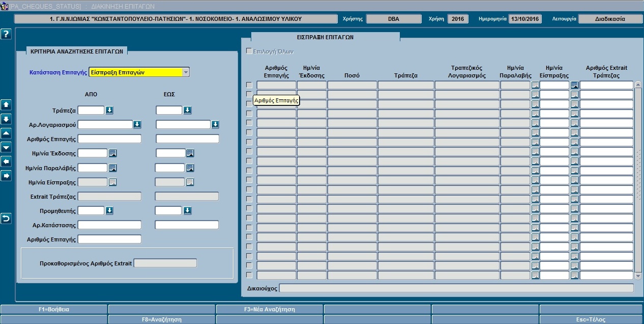Image resolution: width=644 pixels, height=324 pixels.
Task: Open calendar for Ημ/νία Έκδοσης ΑΠΟ
Action: coord(113,153)
